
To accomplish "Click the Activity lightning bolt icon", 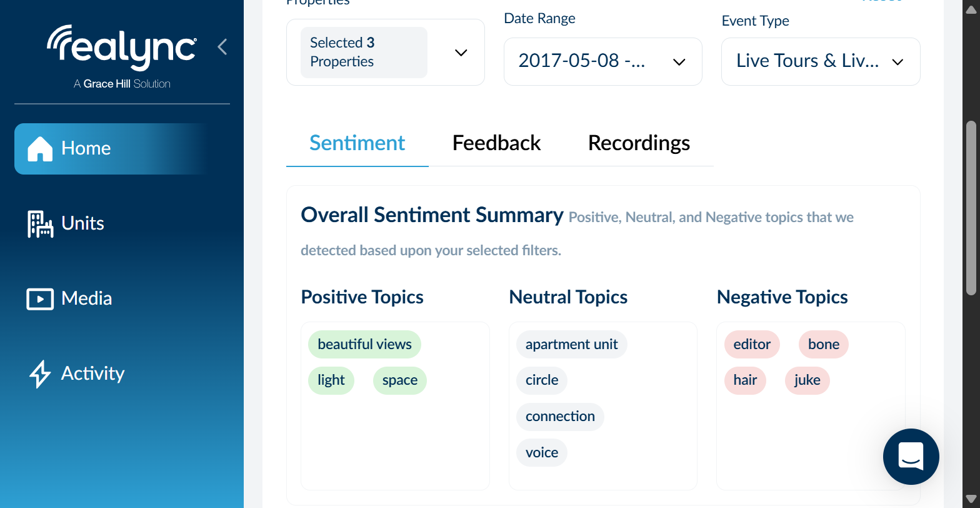I will [40, 373].
